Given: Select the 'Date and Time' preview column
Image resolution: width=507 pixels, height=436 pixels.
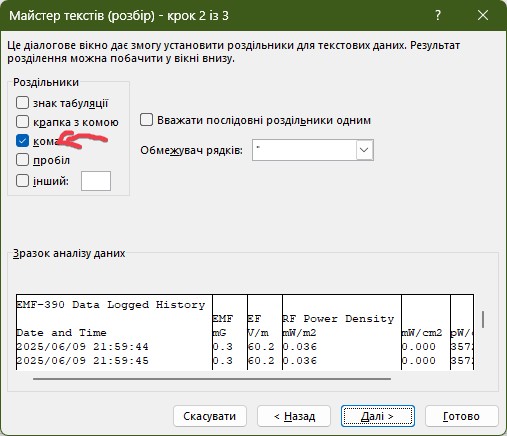Looking at the screenshot, I should pos(114,332).
